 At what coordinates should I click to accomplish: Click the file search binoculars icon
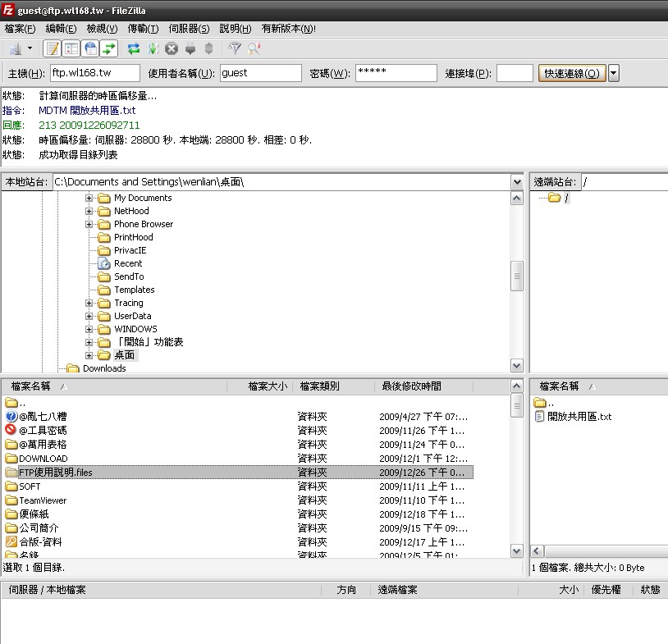pyautogui.click(x=254, y=48)
